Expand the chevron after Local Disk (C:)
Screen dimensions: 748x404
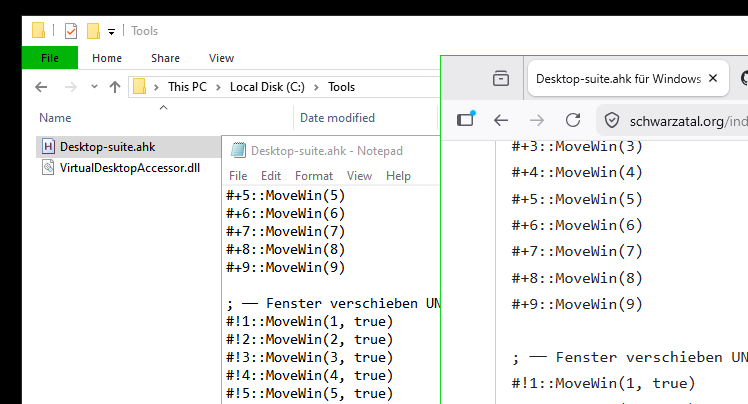click(316, 87)
